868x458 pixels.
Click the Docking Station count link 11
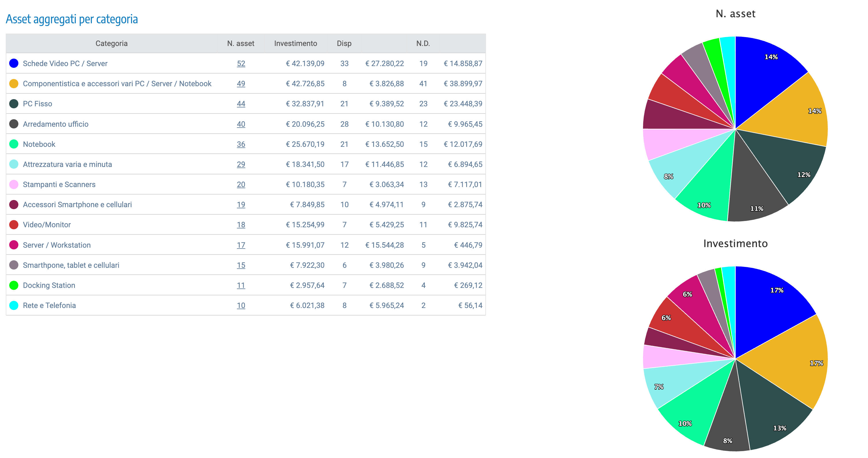click(241, 285)
